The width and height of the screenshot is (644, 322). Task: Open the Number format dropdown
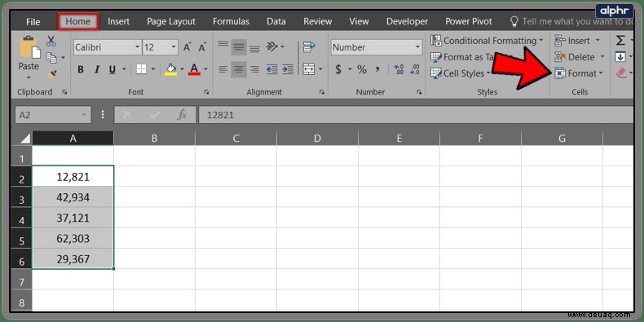[417, 47]
